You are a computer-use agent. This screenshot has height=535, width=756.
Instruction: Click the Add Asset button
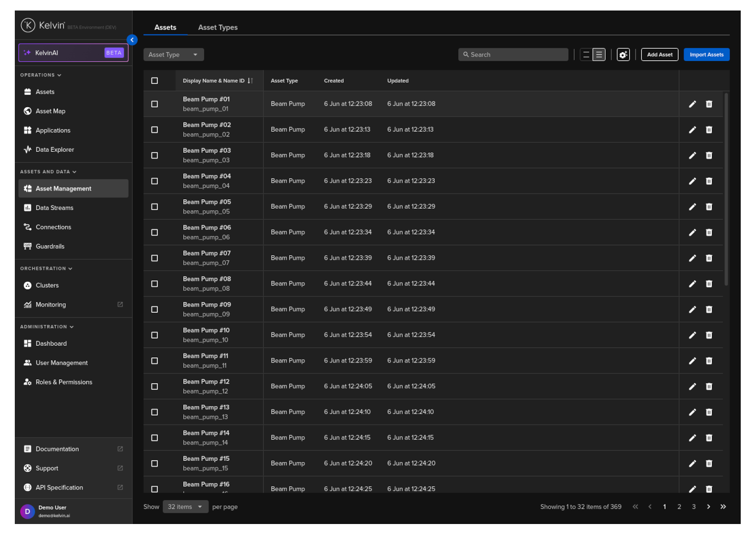659,55
